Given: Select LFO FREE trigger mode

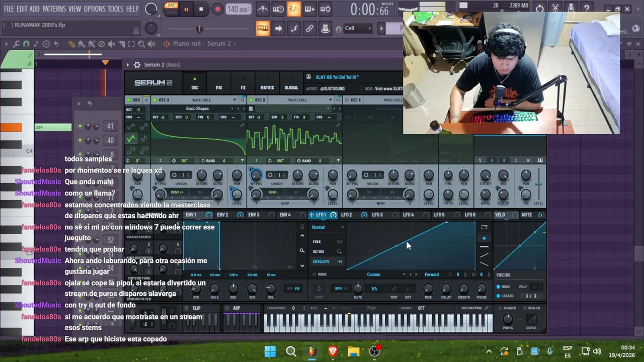Looking at the screenshot, I should [327, 241].
